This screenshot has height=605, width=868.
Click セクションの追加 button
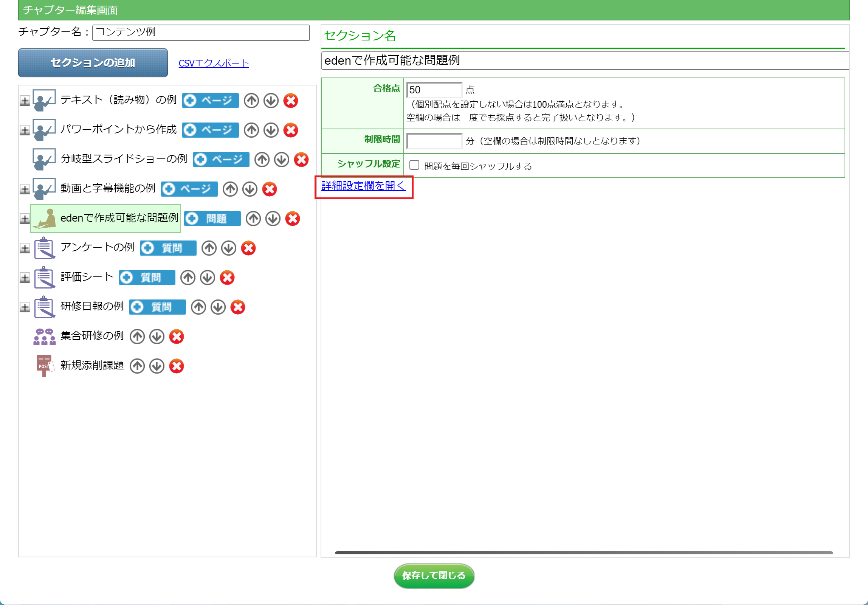93,63
